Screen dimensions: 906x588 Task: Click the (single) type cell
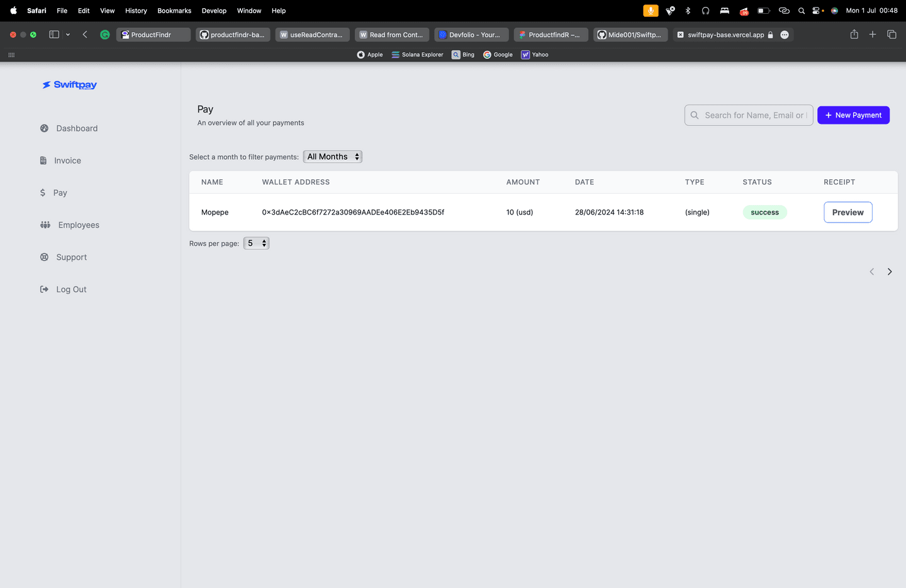tap(697, 213)
